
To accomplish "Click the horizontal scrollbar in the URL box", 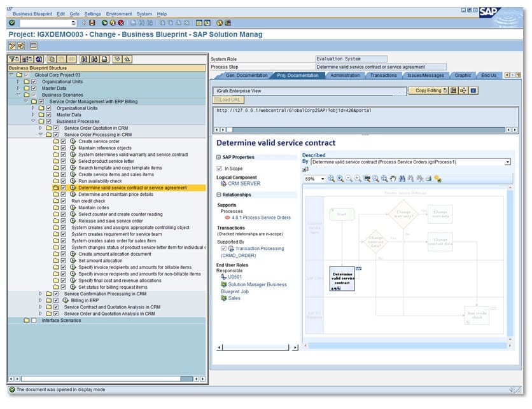I will 365,130.
